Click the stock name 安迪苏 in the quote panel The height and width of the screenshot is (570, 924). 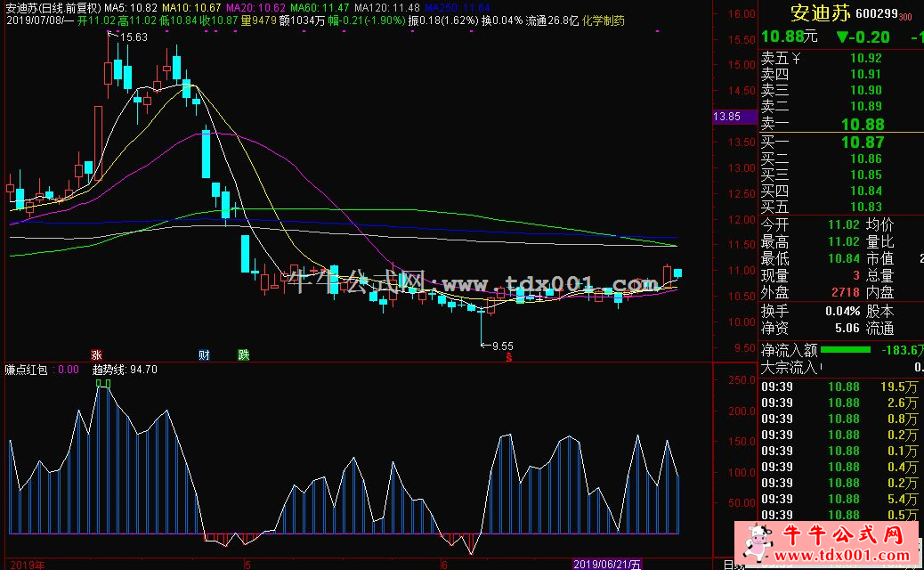820,13
